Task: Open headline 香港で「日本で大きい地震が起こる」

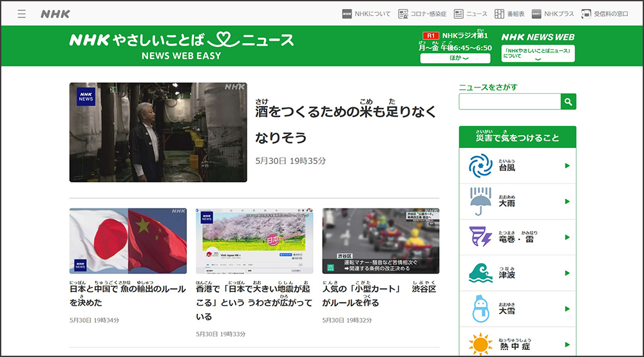Action: pyautogui.click(x=254, y=301)
